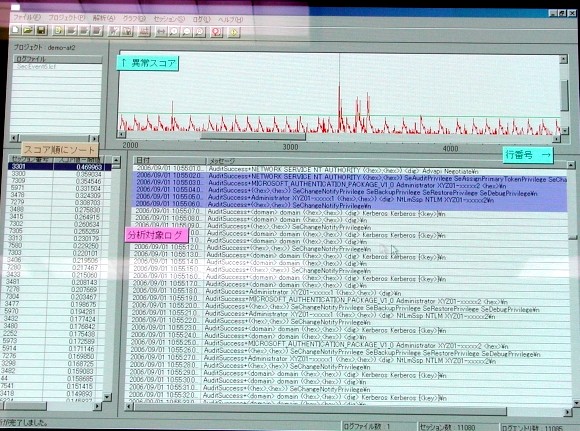Select session 3301 in the score list
Image resolution: width=580 pixels, height=431 pixels.
59,167
